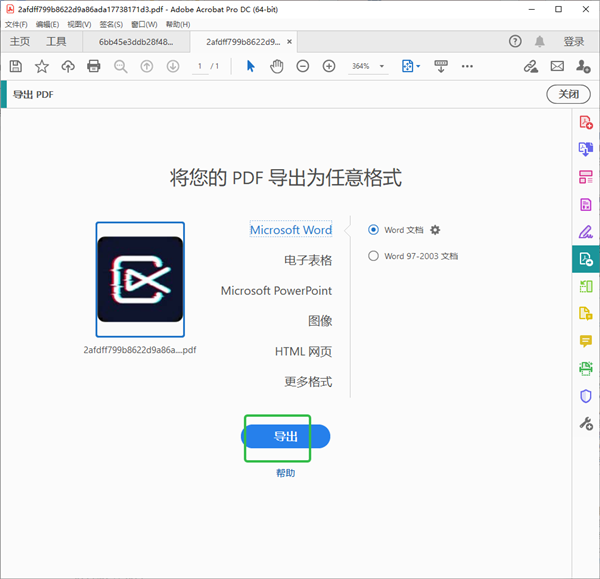Screen dimensions: 600x579
Task: Open the 364% zoom level dropdown
Action: click(x=367, y=66)
